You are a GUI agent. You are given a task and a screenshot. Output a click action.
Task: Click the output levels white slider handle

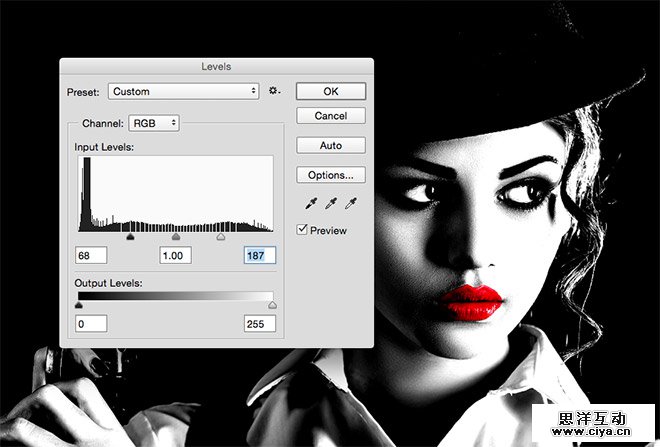click(272, 305)
